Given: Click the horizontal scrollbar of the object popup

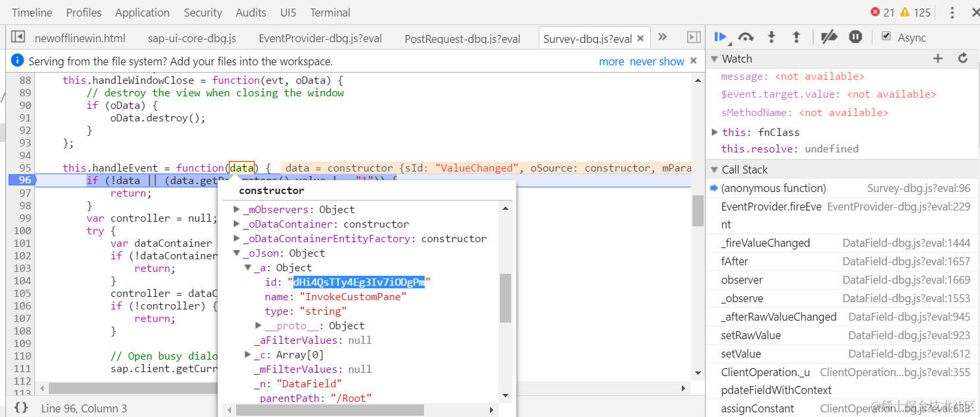Looking at the screenshot, I should 329,410.
